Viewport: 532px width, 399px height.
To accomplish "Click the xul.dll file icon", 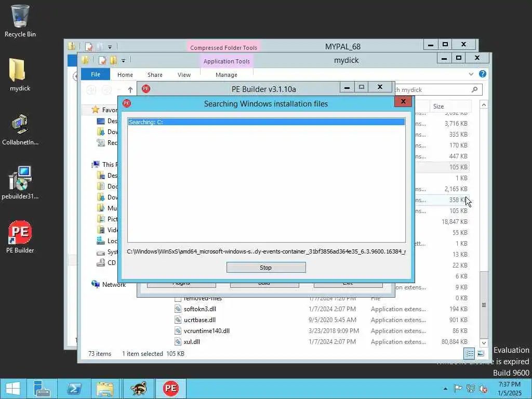I will tap(178, 342).
